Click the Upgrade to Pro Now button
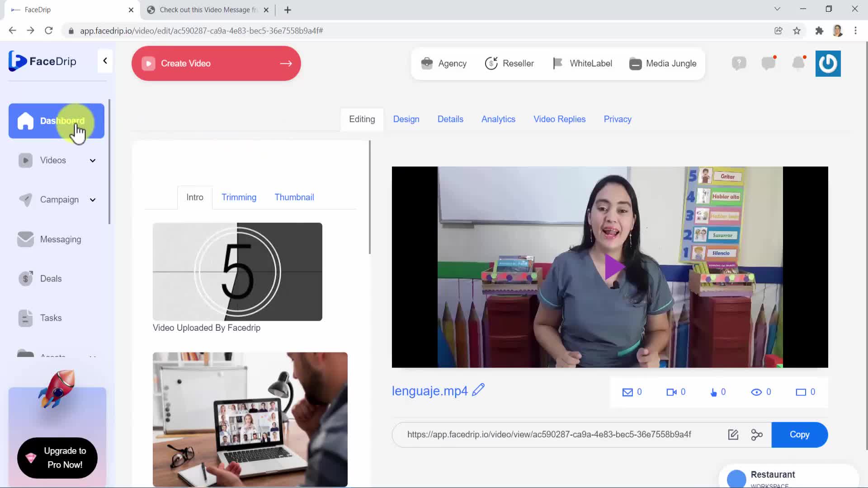The height and width of the screenshot is (488, 868). pyautogui.click(x=57, y=458)
